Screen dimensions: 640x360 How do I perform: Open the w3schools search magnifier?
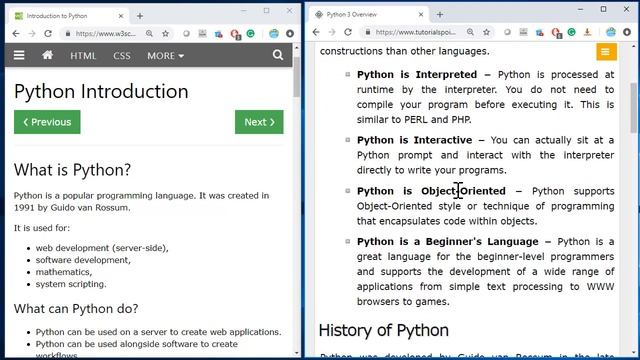coord(278,55)
